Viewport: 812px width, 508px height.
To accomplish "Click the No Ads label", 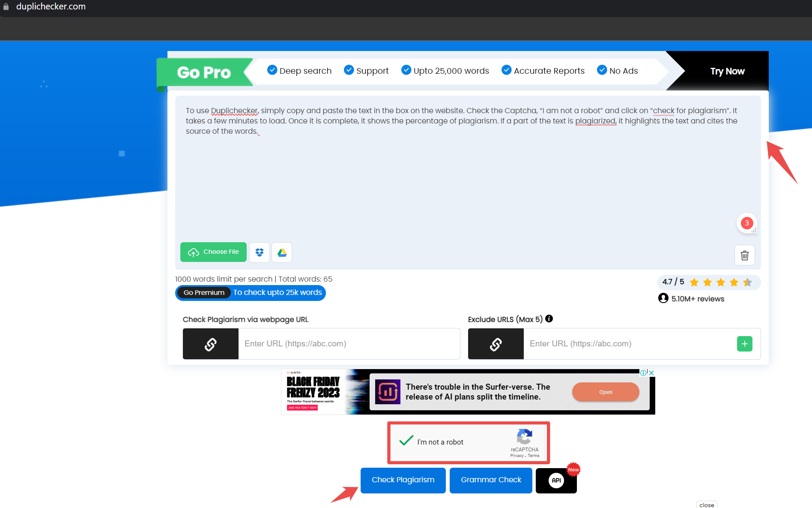I will pos(624,71).
